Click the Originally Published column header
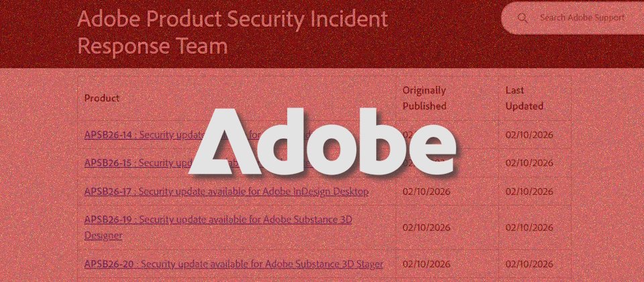Viewport: 644px width, 282px height. (x=424, y=98)
